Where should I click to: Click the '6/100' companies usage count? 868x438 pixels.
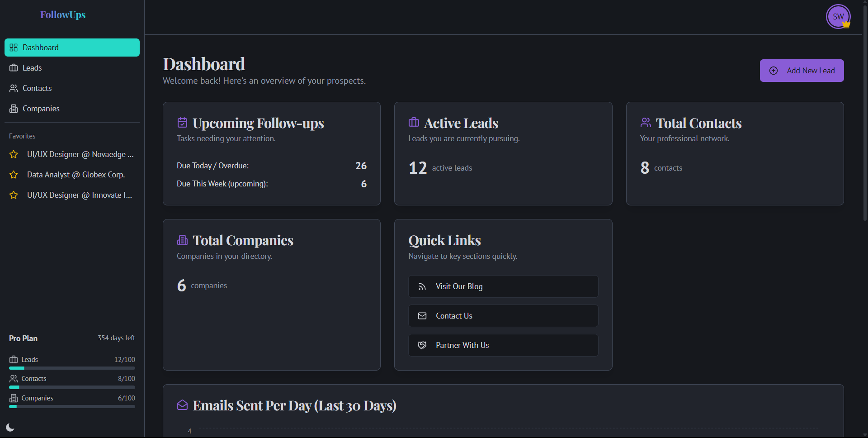pyautogui.click(x=127, y=398)
